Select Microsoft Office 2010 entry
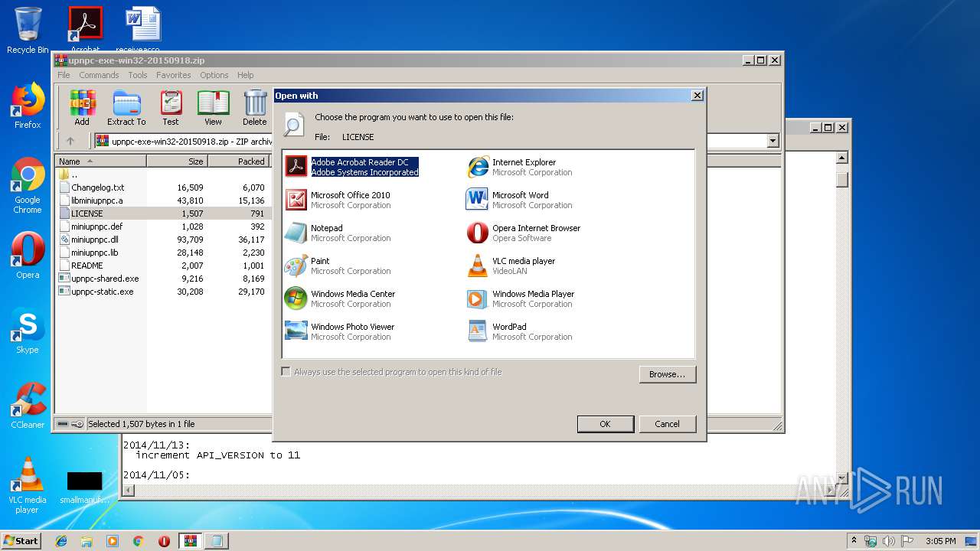 [338, 200]
